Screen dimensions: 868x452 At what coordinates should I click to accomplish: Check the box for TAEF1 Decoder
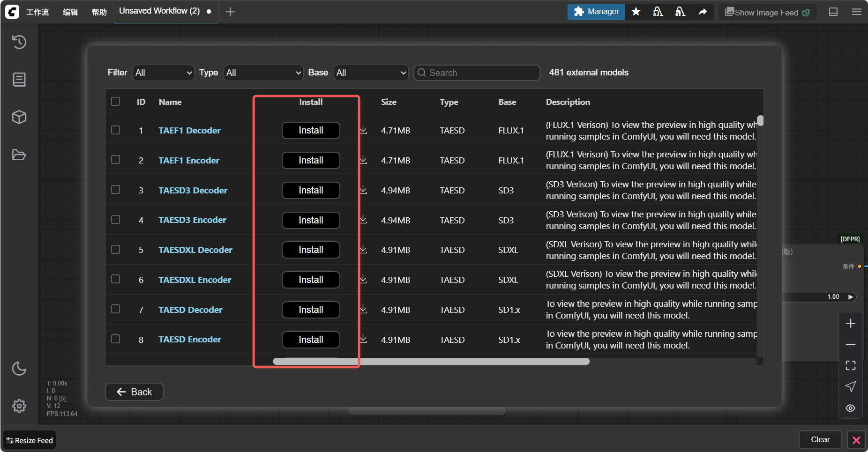pyautogui.click(x=116, y=130)
